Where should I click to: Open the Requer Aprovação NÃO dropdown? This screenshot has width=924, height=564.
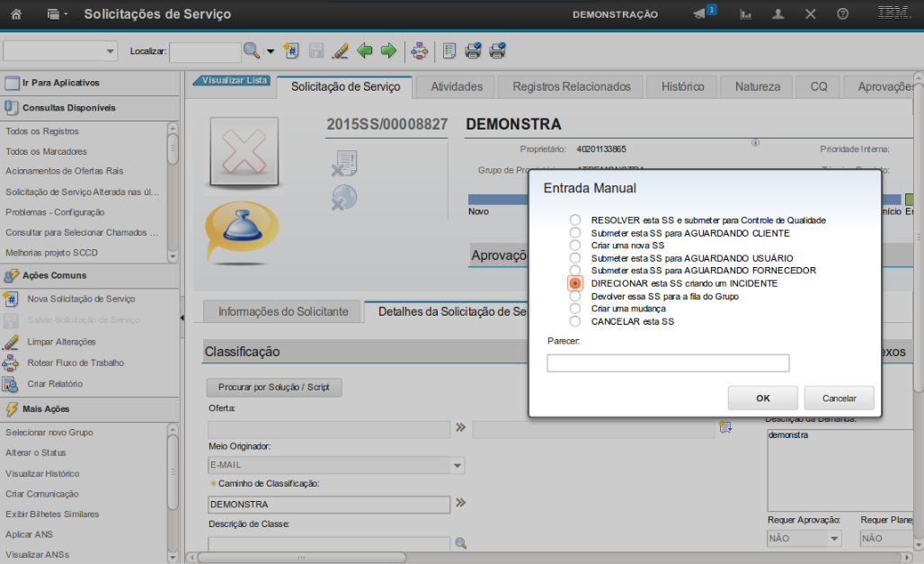(834, 539)
